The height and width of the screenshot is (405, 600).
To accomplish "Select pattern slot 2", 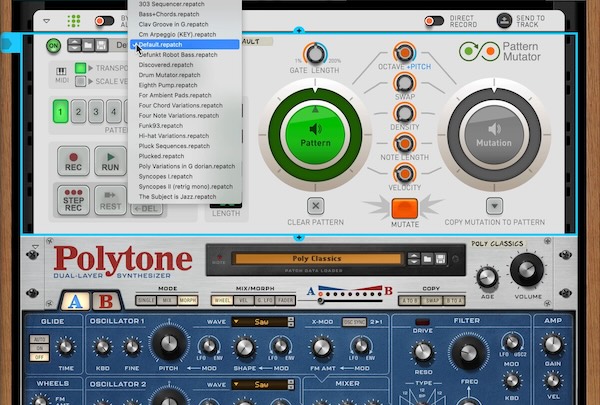I will pos(78,111).
